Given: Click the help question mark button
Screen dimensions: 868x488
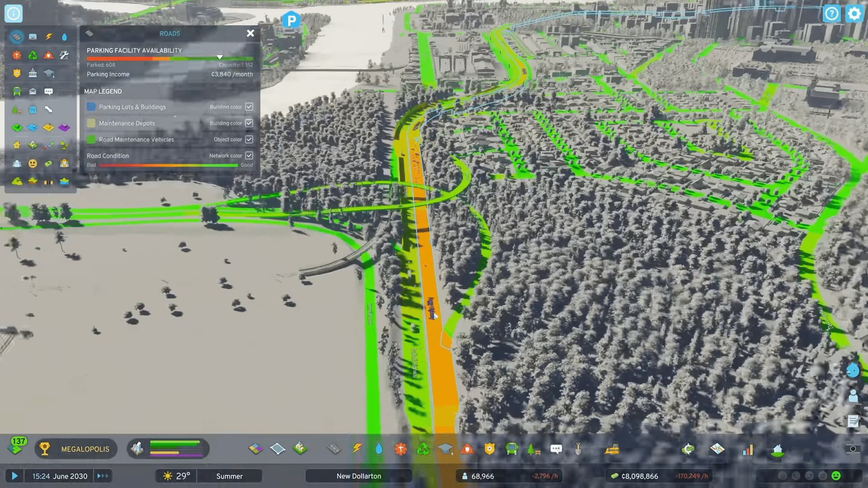Looking at the screenshot, I should (831, 14).
